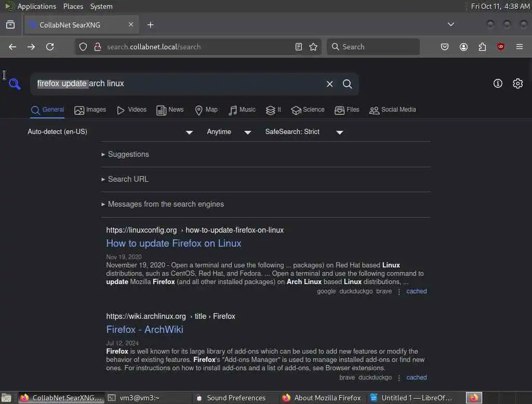Open the extensions puzzle icon

click(x=482, y=47)
